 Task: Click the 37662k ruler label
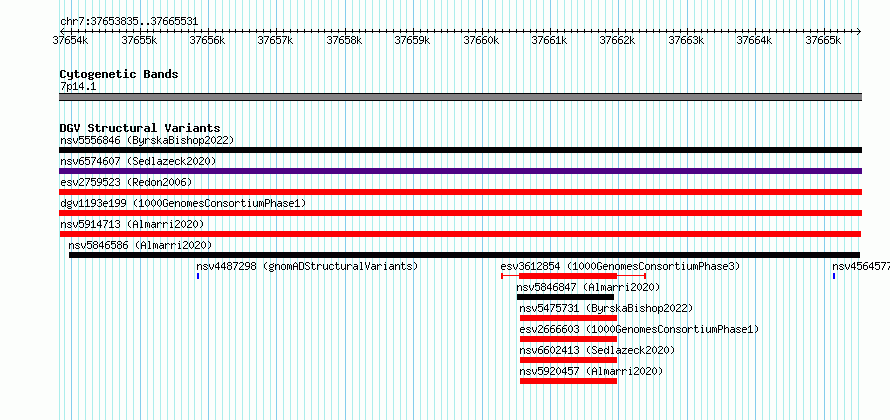(618, 40)
